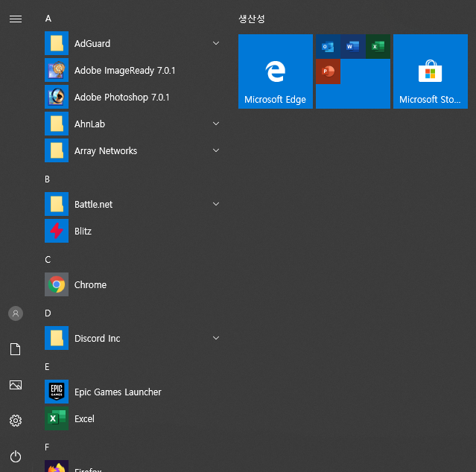Click the Array Networks folder icon

(x=57, y=150)
